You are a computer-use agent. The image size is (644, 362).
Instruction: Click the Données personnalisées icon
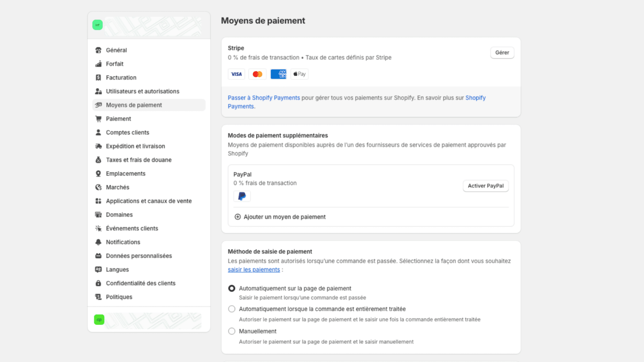98,256
